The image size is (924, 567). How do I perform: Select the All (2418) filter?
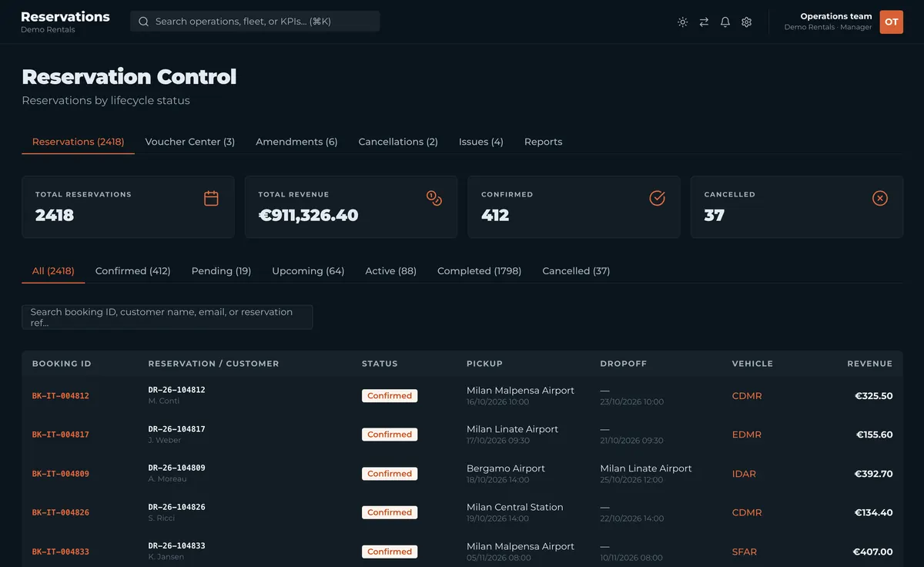(x=53, y=271)
